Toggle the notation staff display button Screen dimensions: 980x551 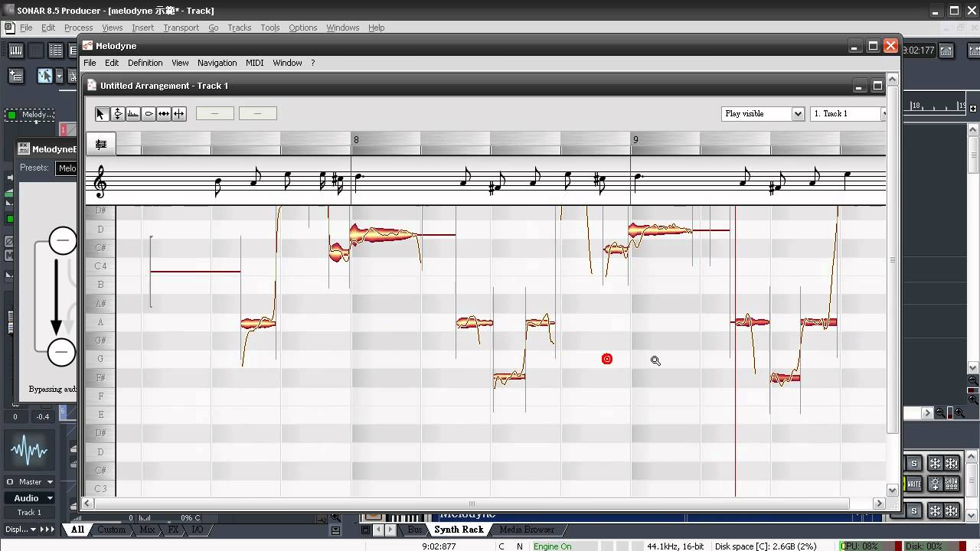click(100, 144)
